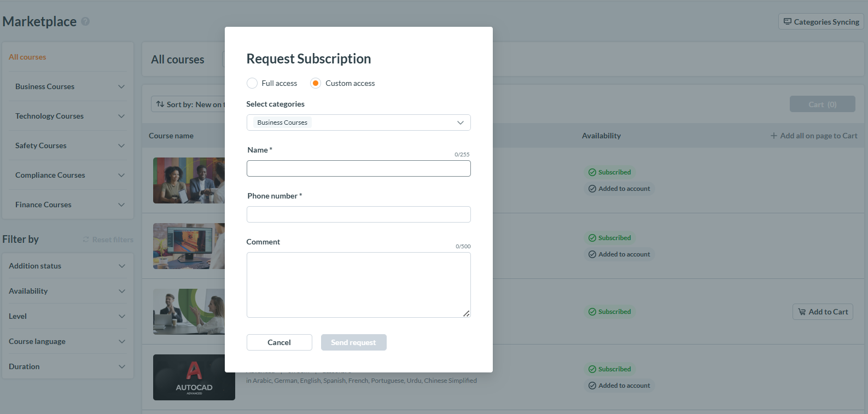This screenshot has height=414, width=868.
Task: Open the Cart (0) button
Action: click(x=823, y=104)
